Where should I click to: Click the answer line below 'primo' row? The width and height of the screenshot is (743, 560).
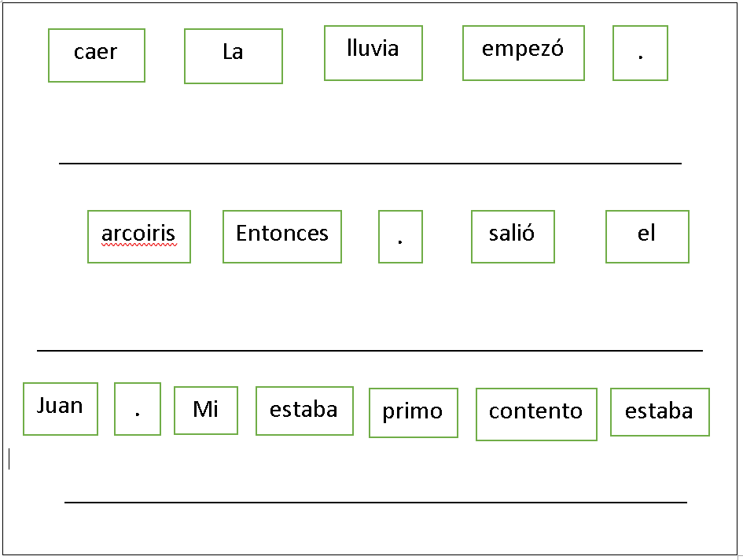[x=375, y=502]
